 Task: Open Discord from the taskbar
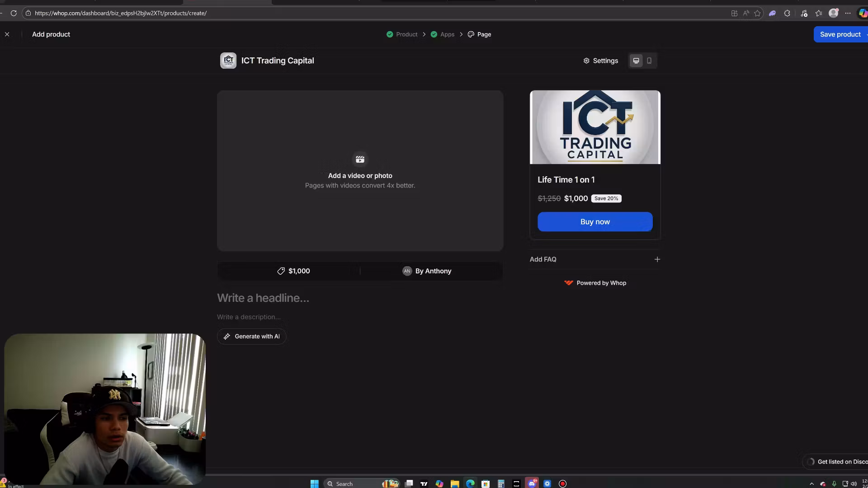click(x=532, y=483)
